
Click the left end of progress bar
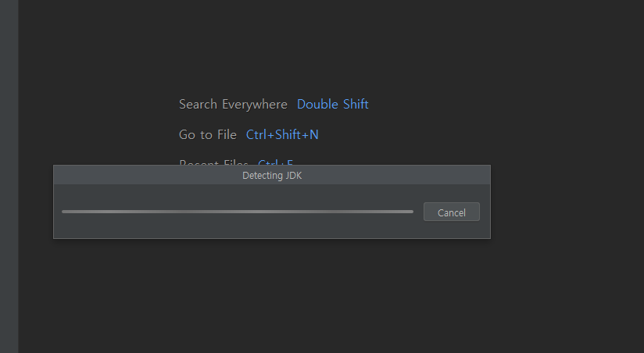(66, 211)
